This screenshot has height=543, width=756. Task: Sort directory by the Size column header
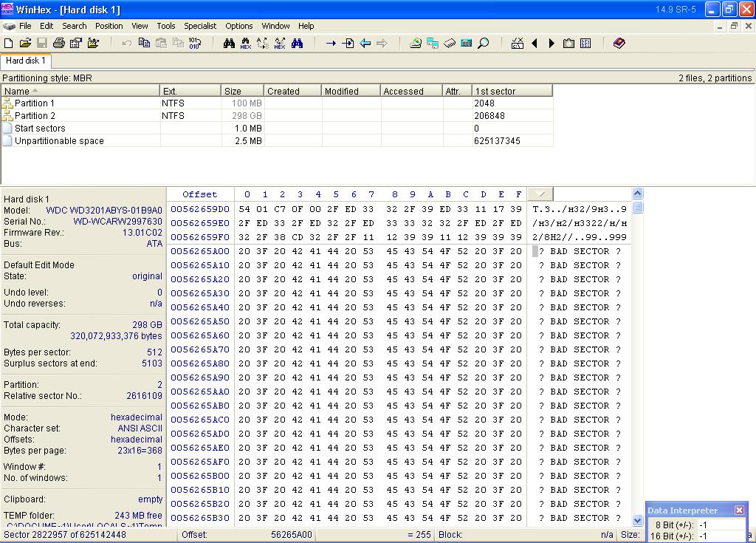point(242,91)
